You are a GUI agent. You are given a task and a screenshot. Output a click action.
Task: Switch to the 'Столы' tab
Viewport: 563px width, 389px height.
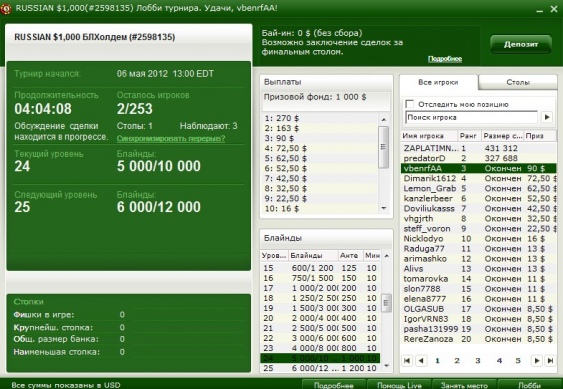click(518, 82)
